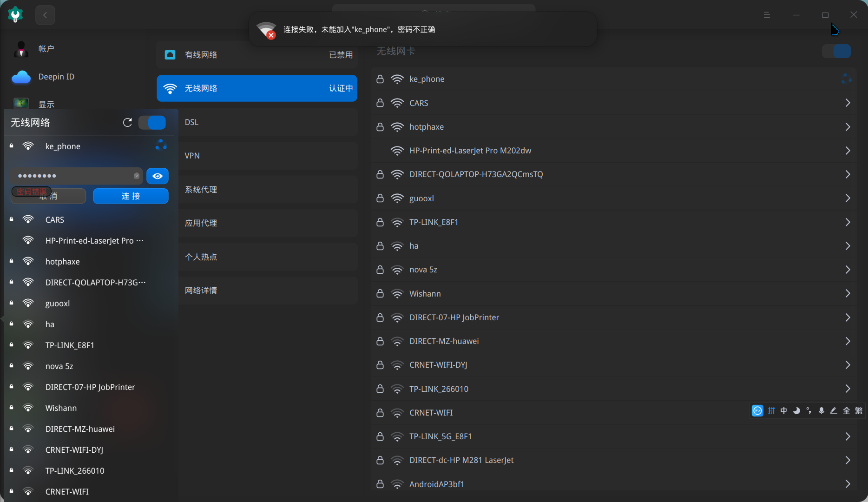868x502 pixels.
Task: Click the back arrow button
Action: pos(45,15)
